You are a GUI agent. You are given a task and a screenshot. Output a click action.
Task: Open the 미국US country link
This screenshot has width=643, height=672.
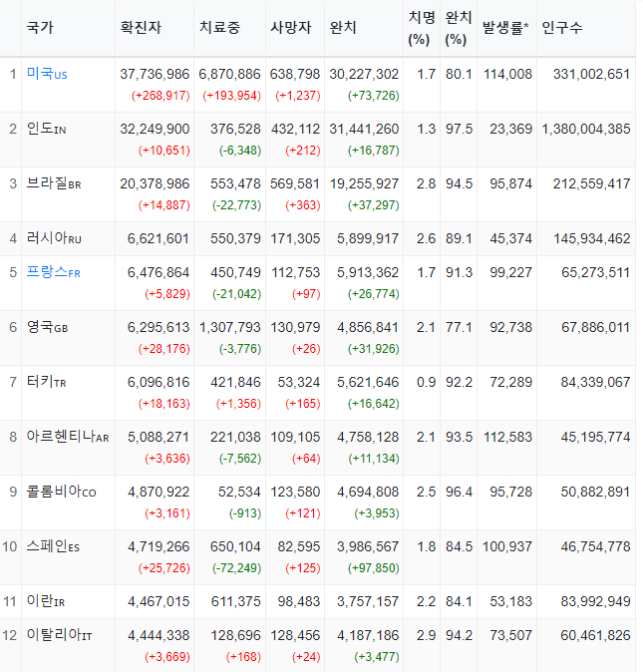47,74
